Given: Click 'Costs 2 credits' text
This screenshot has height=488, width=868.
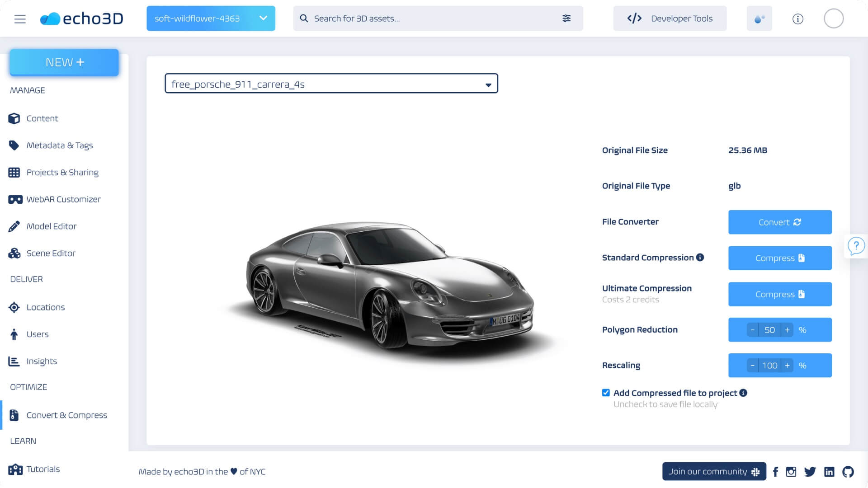Looking at the screenshot, I should [x=631, y=300].
